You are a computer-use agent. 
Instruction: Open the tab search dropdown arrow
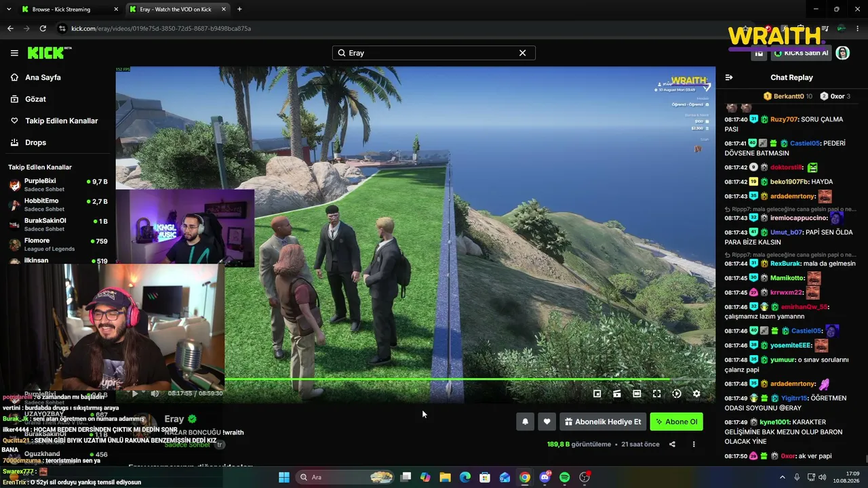click(x=8, y=9)
